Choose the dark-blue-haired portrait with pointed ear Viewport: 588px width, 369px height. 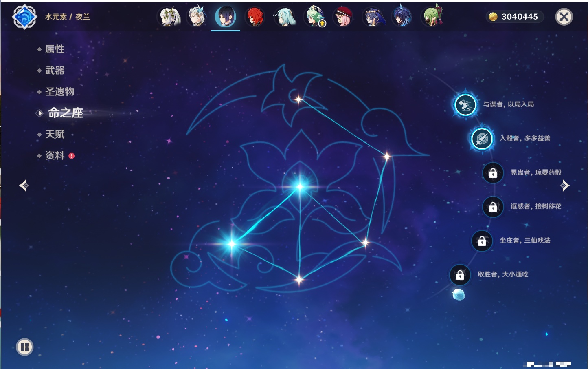click(x=402, y=17)
